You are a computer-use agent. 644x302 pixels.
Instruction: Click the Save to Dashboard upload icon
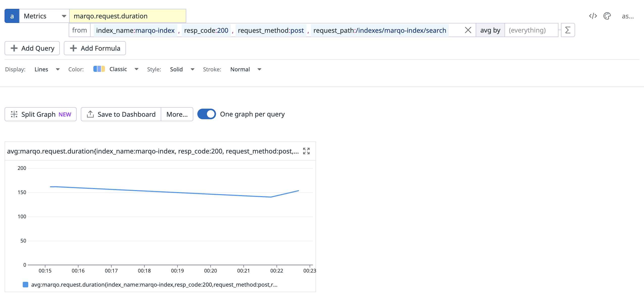click(x=90, y=114)
